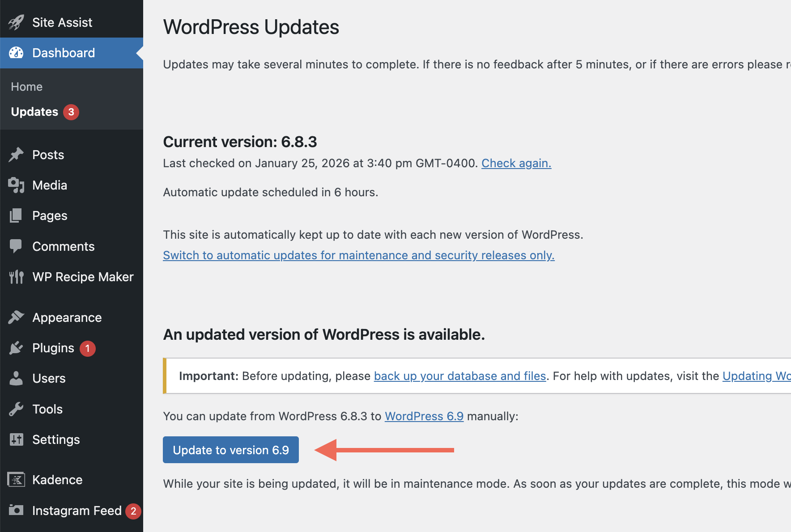Viewport: 791px width, 532px height.
Task: Click the red 2 badge on Instagram Feed
Action: 133,511
